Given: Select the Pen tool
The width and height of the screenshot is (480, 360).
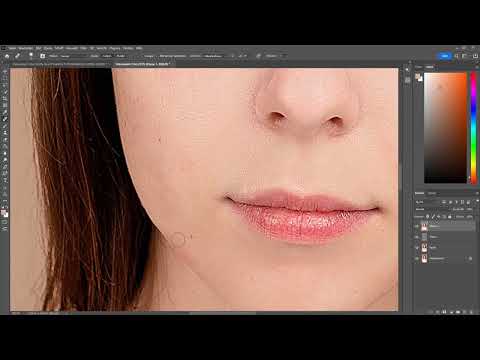Looking at the screenshot, I should [x=5, y=173].
